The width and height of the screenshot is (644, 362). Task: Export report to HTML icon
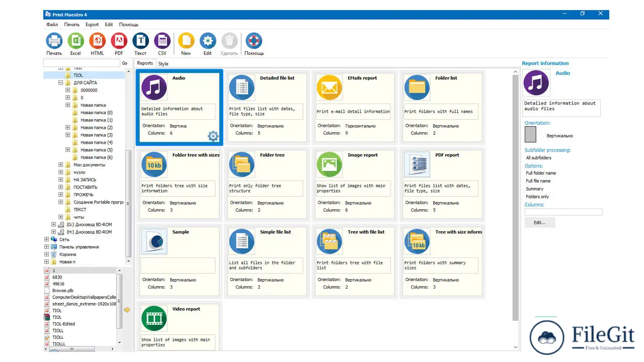[97, 41]
